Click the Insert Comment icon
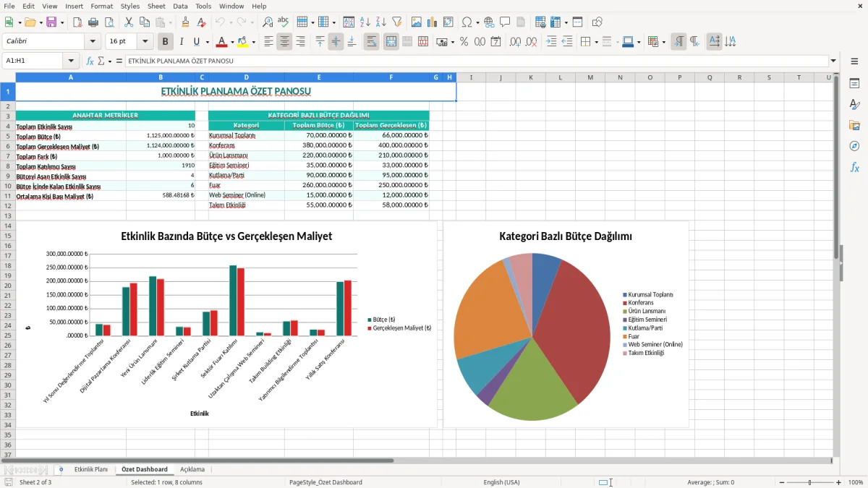Screen dimensions: 868x488 pyautogui.click(x=505, y=22)
